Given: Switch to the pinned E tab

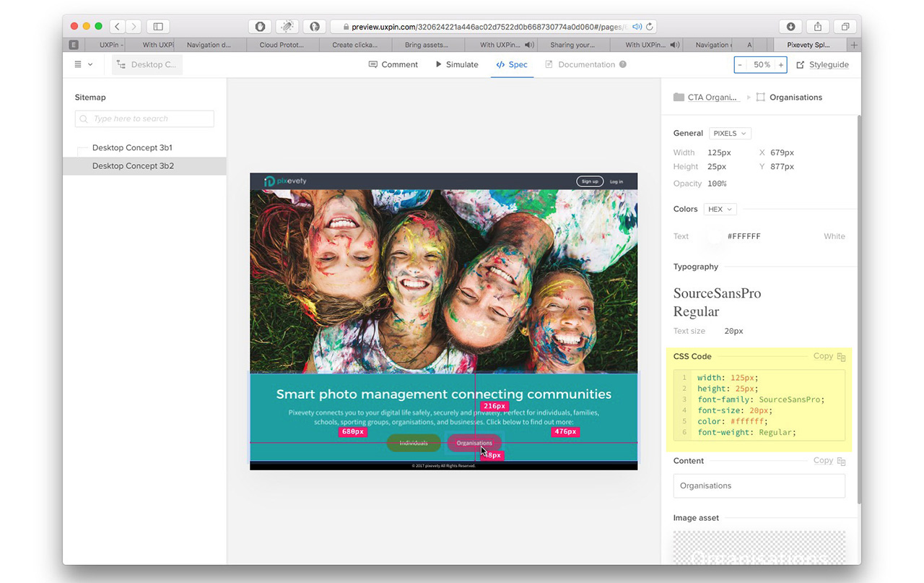Looking at the screenshot, I should 73,45.
